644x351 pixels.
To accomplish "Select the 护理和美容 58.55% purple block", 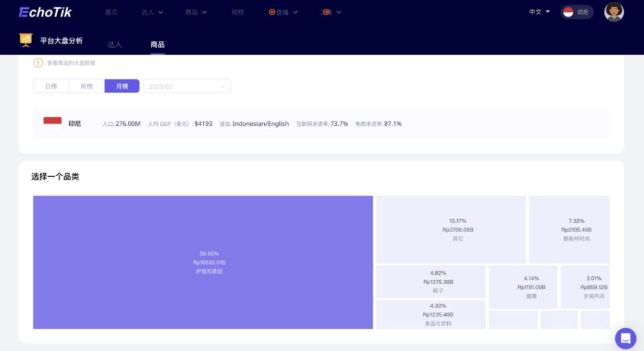I will coord(203,262).
